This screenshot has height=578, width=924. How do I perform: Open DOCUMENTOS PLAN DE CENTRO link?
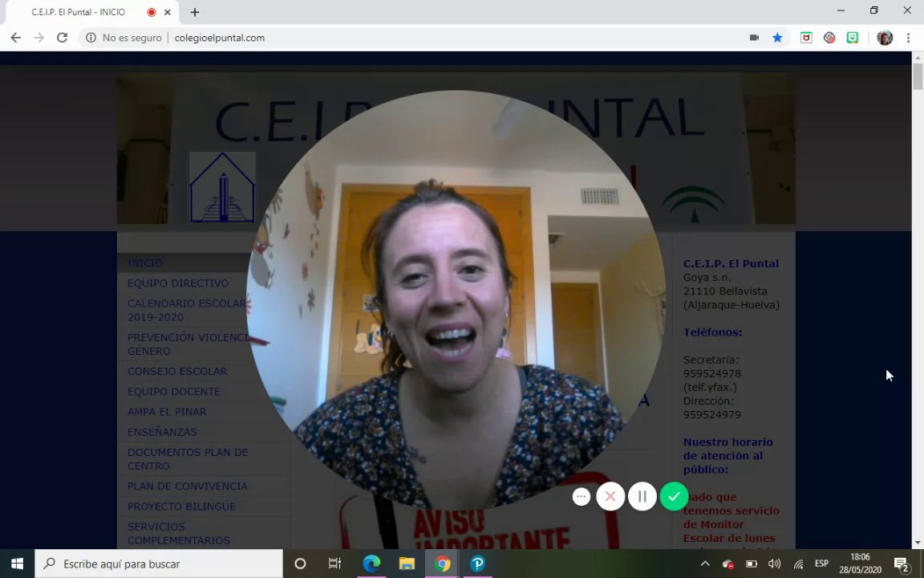click(188, 459)
